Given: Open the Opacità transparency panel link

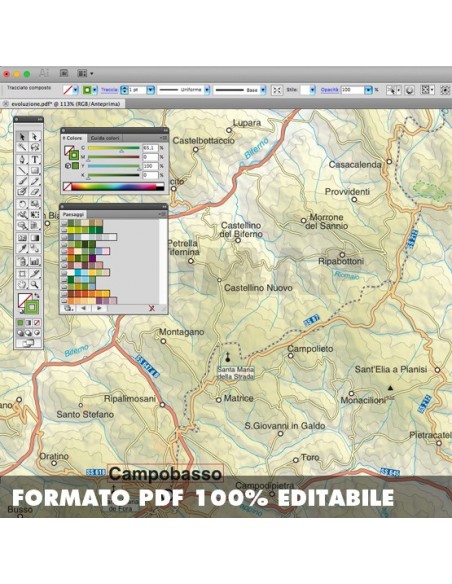Looking at the screenshot, I should tap(330, 90).
